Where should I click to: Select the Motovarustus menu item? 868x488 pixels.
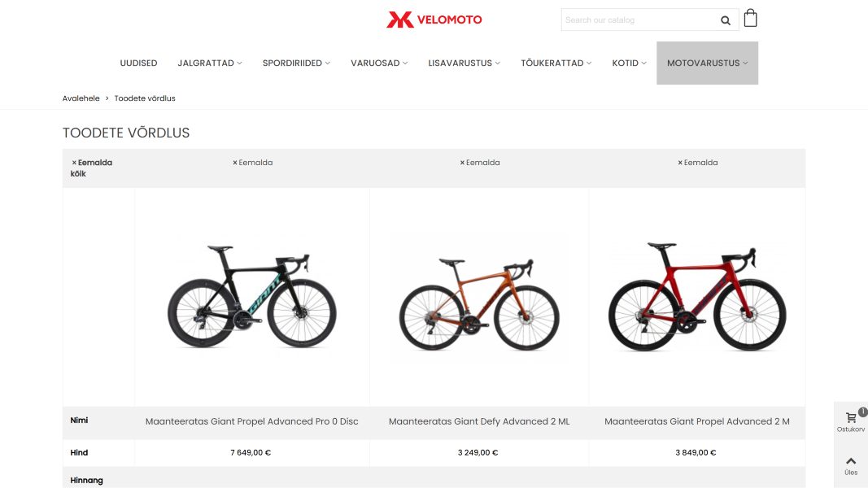(707, 63)
